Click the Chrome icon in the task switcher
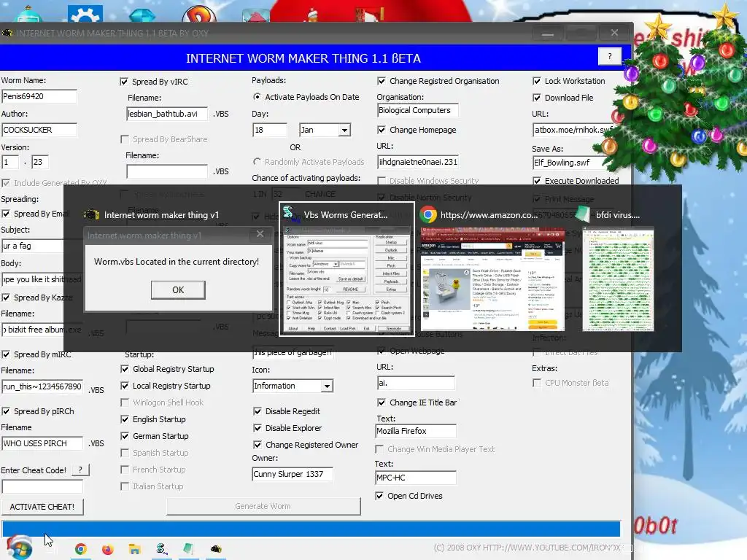The image size is (747, 560). point(427,215)
